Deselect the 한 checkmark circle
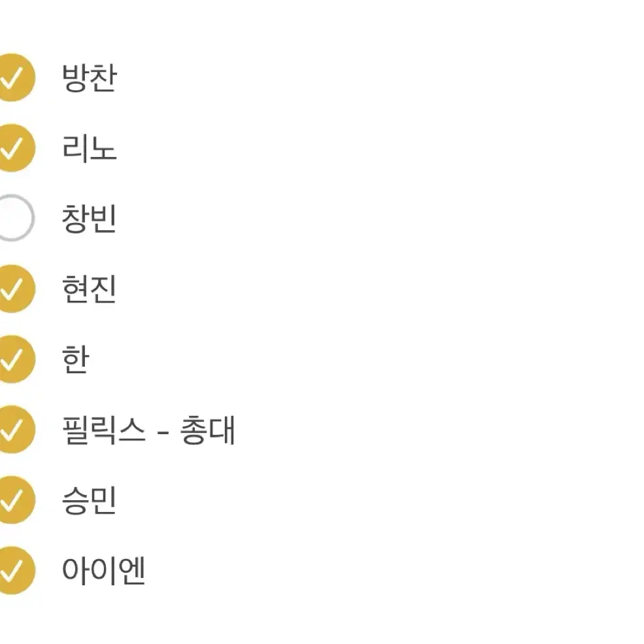Screen dimensions: 644x644 [x=15, y=359]
